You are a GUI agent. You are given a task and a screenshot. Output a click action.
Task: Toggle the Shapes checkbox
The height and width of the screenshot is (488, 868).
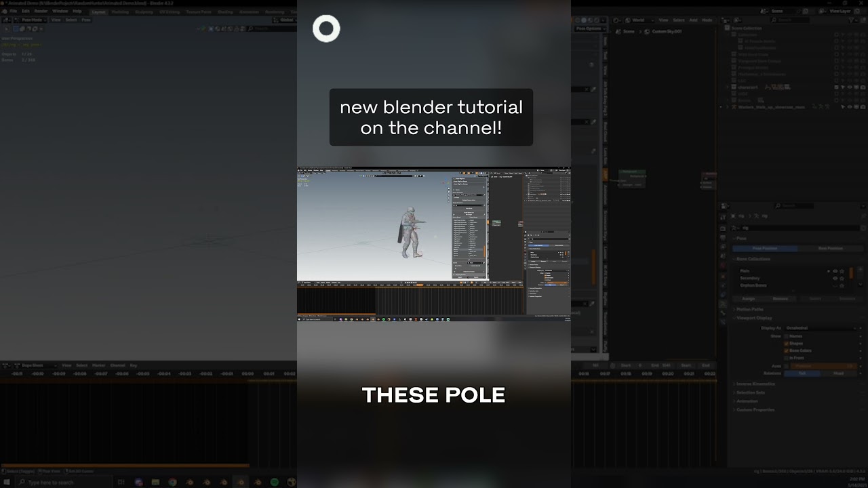click(787, 344)
